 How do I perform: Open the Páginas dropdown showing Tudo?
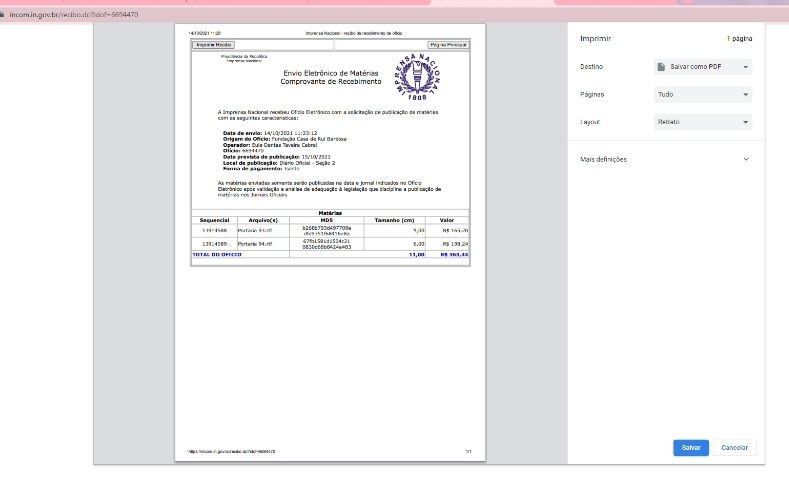pos(702,94)
